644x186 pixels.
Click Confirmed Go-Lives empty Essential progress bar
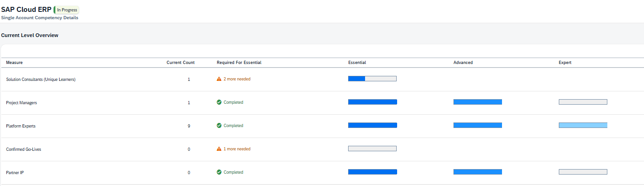tap(372, 149)
